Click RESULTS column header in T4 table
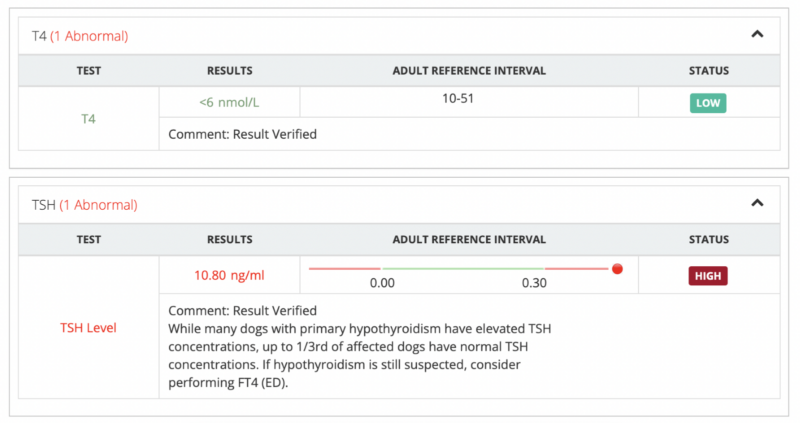Image resolution: width=800 pixels, height=423 pixels. pos(230,71)
